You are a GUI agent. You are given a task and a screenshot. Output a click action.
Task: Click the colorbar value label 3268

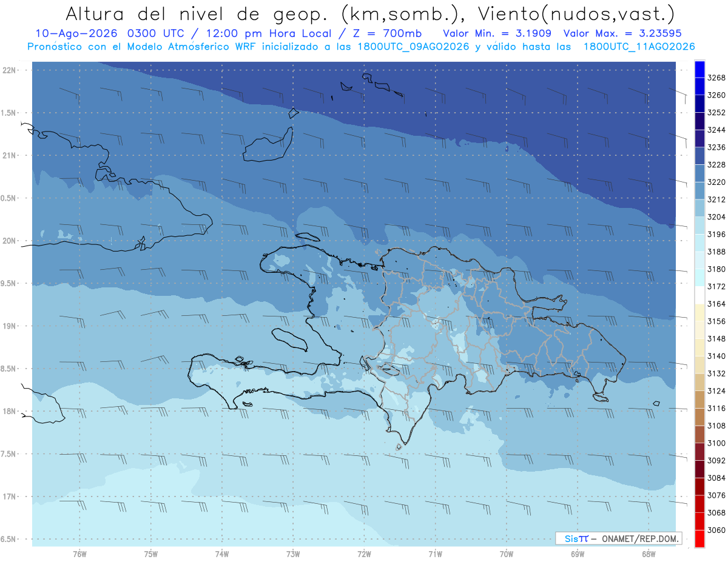(x=716, y=78)
